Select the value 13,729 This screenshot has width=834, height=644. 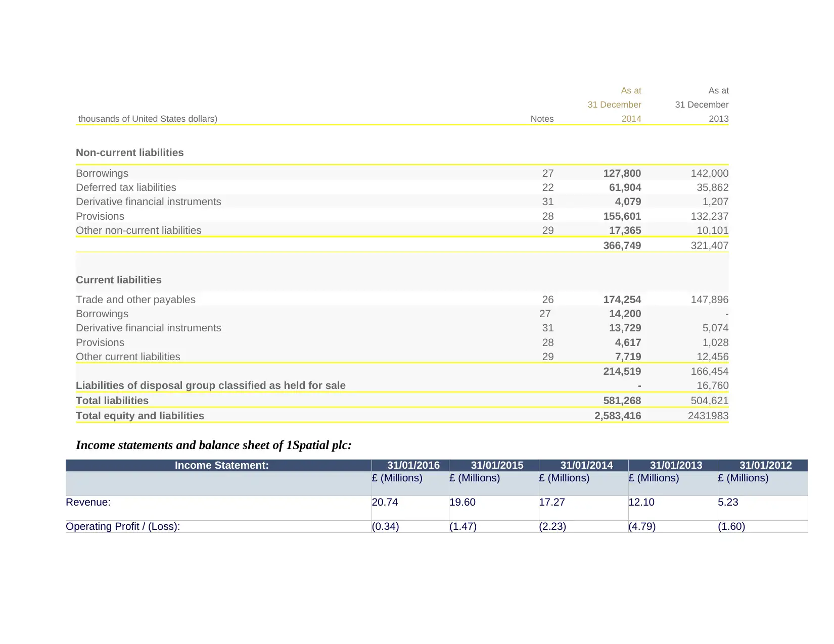(625, 328)
